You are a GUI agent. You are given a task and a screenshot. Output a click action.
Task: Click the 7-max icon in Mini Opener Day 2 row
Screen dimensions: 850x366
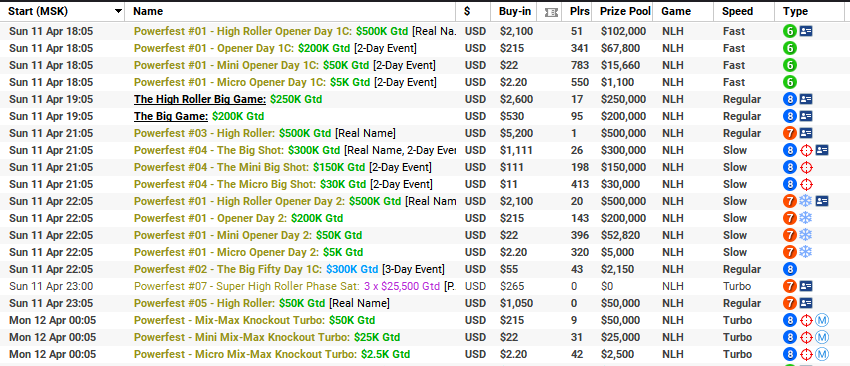pos(790,235)
